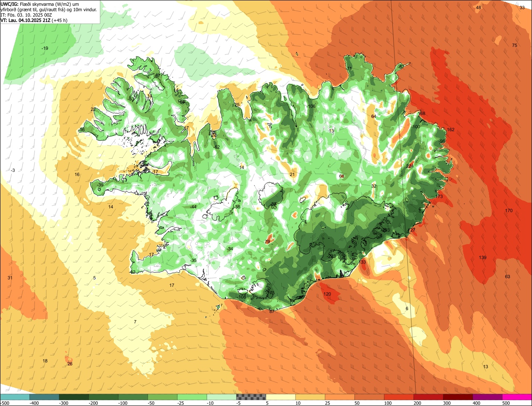Click the '-106' value in north Iceland
The width and height of the screenshot is (532, 406).
310,106
